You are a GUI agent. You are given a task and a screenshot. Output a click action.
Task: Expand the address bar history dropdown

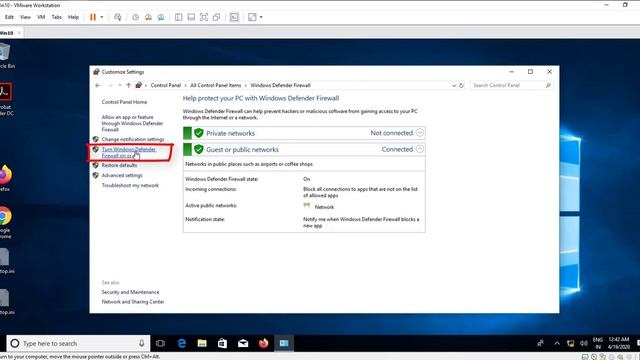[x=454, y=86]
